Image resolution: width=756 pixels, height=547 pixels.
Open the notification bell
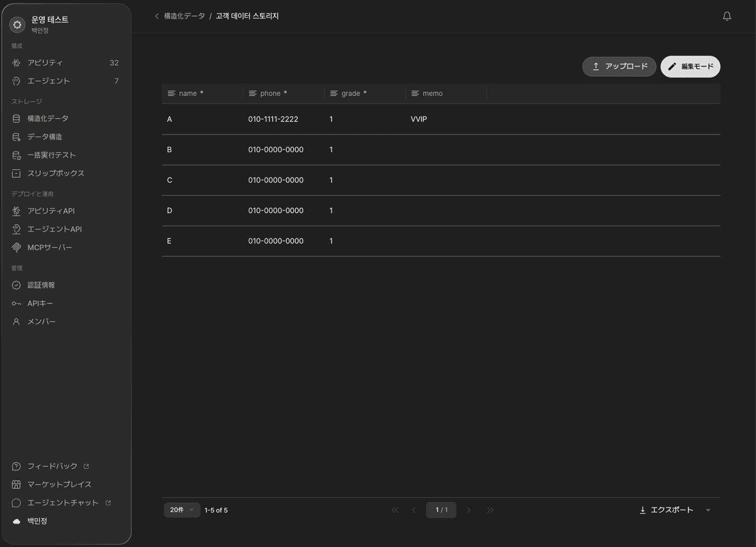point(727,16)
